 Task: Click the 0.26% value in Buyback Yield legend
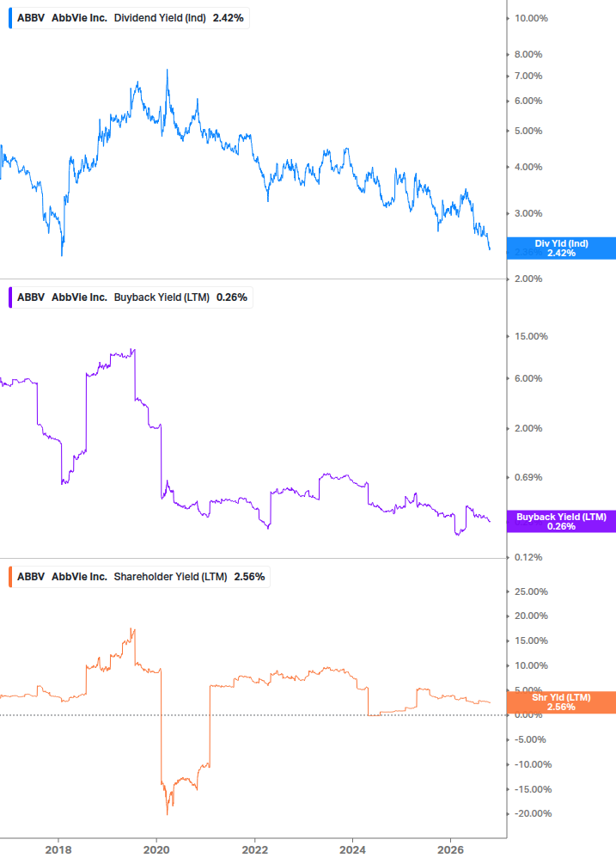pyautogui.click(x=232, y=297)
